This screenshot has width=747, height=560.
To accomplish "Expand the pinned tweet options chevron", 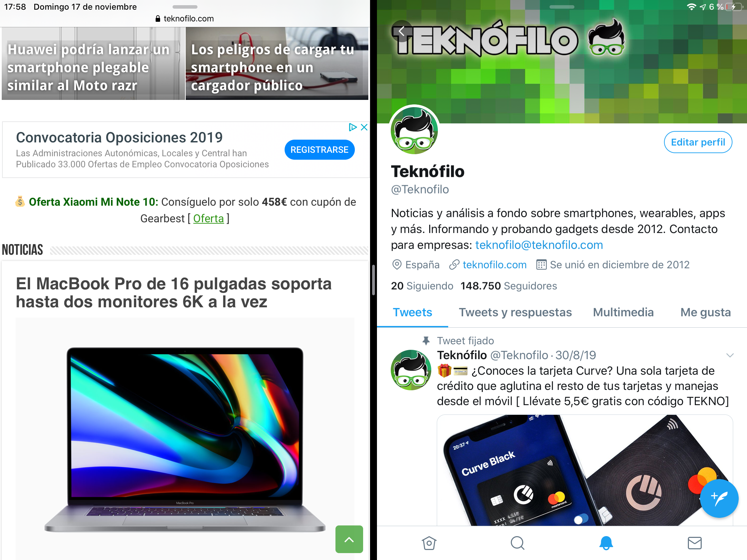I will coord(730,355).
